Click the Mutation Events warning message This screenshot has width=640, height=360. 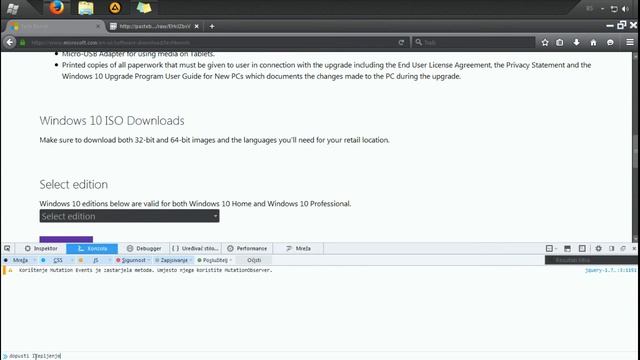click(x=145, y=270)
